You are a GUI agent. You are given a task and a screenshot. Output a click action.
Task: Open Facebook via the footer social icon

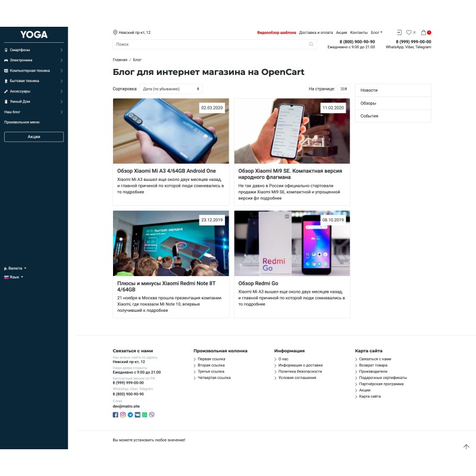pyautogui.click(x=115, y=415)
